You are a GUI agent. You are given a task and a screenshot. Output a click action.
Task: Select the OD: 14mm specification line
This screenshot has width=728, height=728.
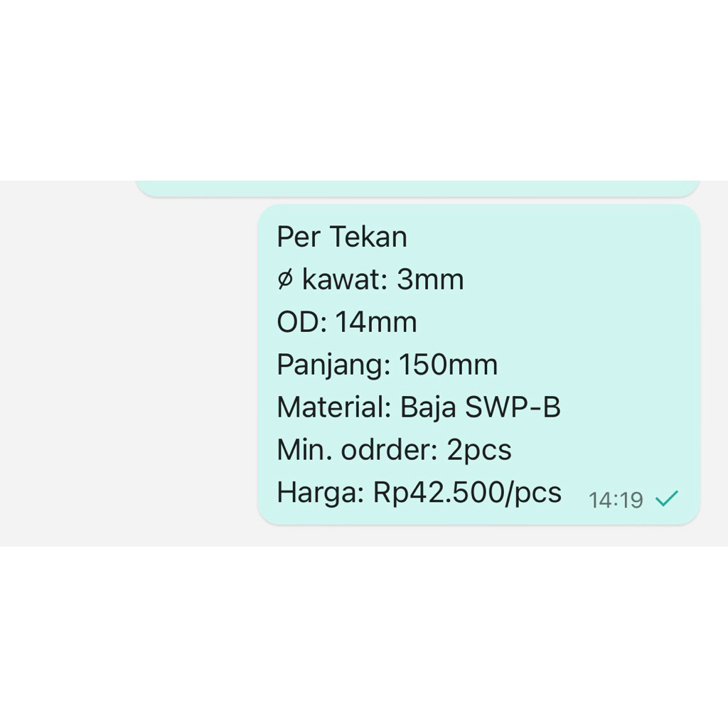click(347, 322)
